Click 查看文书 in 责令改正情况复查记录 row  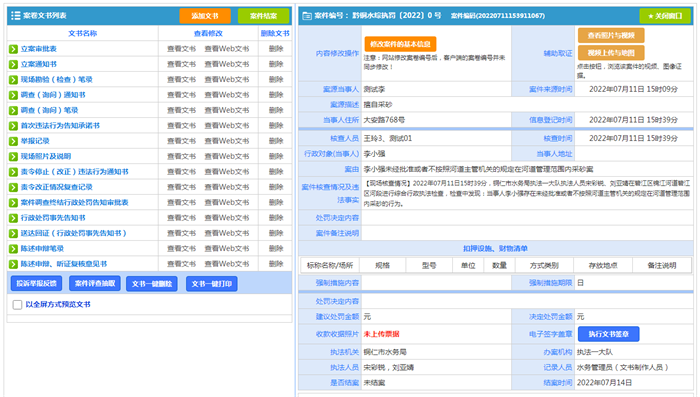tap(181, 187)
